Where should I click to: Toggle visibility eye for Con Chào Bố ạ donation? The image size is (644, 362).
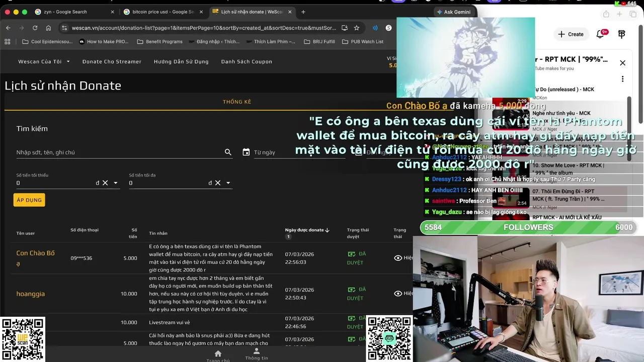click(x=398, y=258)
